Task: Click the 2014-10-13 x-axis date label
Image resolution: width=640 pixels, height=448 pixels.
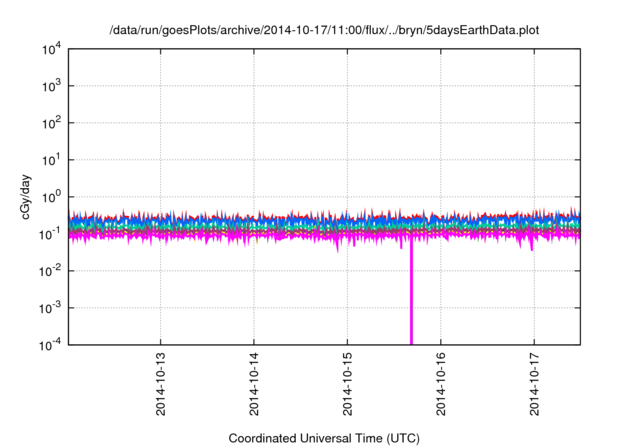Action: click(x=160, y=384)
